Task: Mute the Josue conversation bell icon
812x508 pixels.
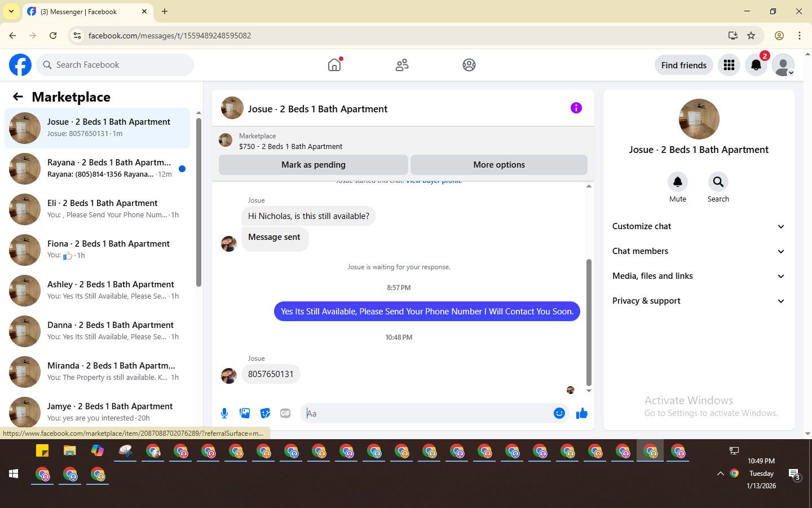Action: (678, 182)
